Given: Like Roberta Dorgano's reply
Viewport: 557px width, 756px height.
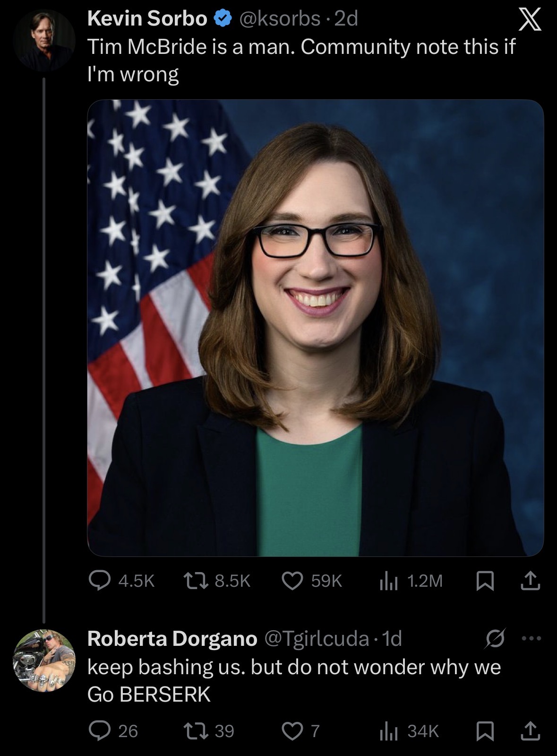Looking at the screenshot, I should click(301, 731).
